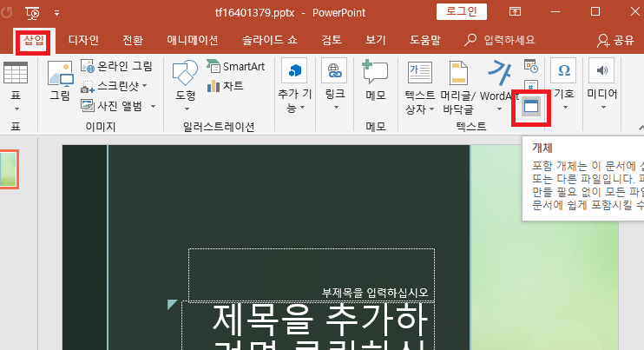The height and width of the screenshot is (350, 644).
Task: Click the redo arrow in title bar
Action: pyautogui.click(x=6, y=13)
